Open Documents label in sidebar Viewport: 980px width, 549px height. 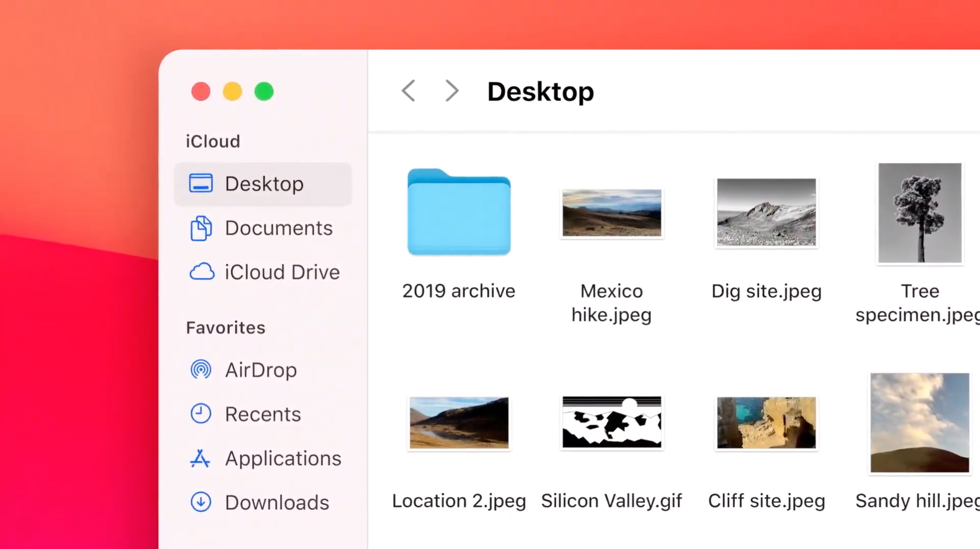click(279, 228)
